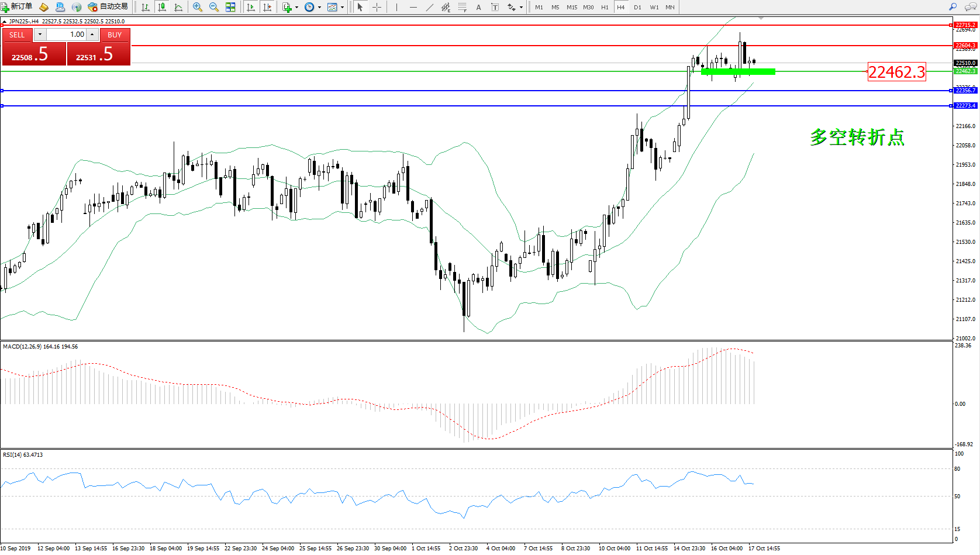980x555 pixels.
Task: Switch to the D1 timeframe
Action: pyautogui.click(x=637, y=7)
